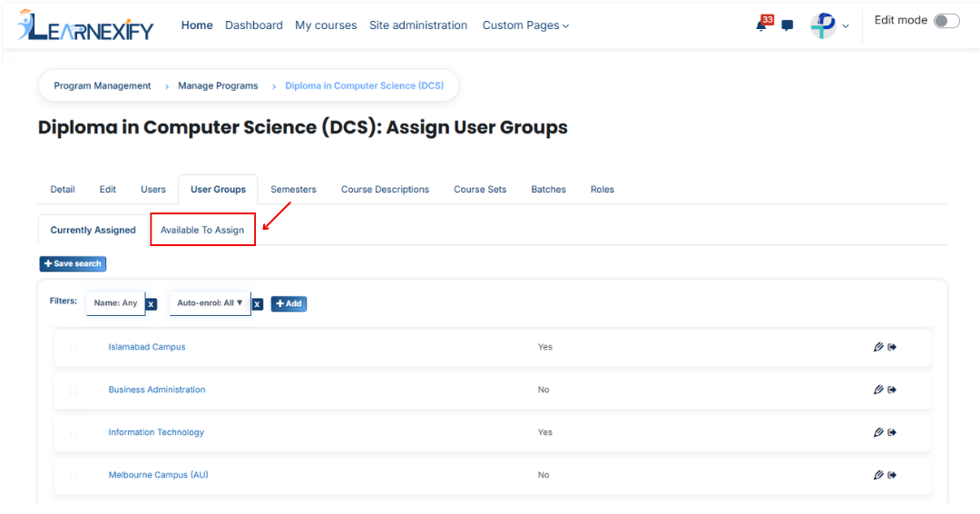Viewport: 980px width, 514px height.
Task: Grab the drag handle of Melbourne Campus row
Action: [x=73, y=477]
